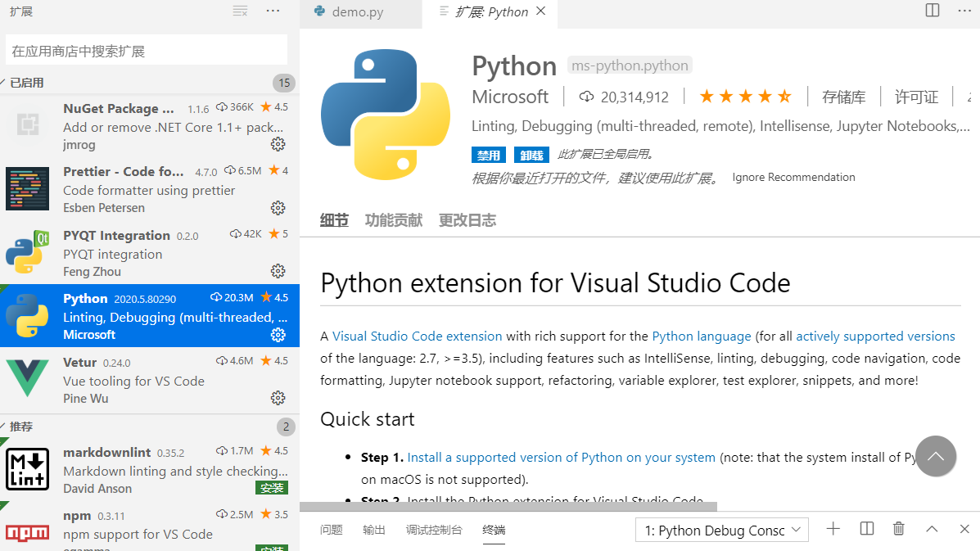Click the split editor icon
Screen dimensions: 980x551
click(x=933, y=11)
